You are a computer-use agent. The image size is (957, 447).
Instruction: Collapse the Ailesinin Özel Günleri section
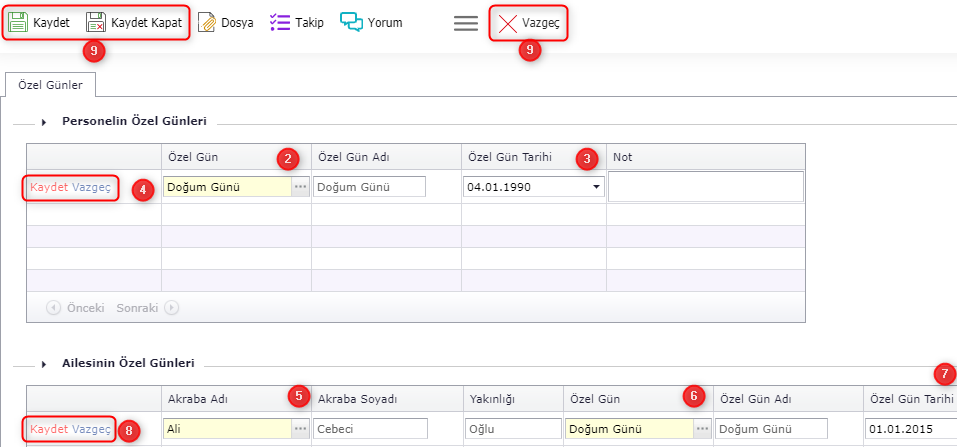tap(44, 364)
